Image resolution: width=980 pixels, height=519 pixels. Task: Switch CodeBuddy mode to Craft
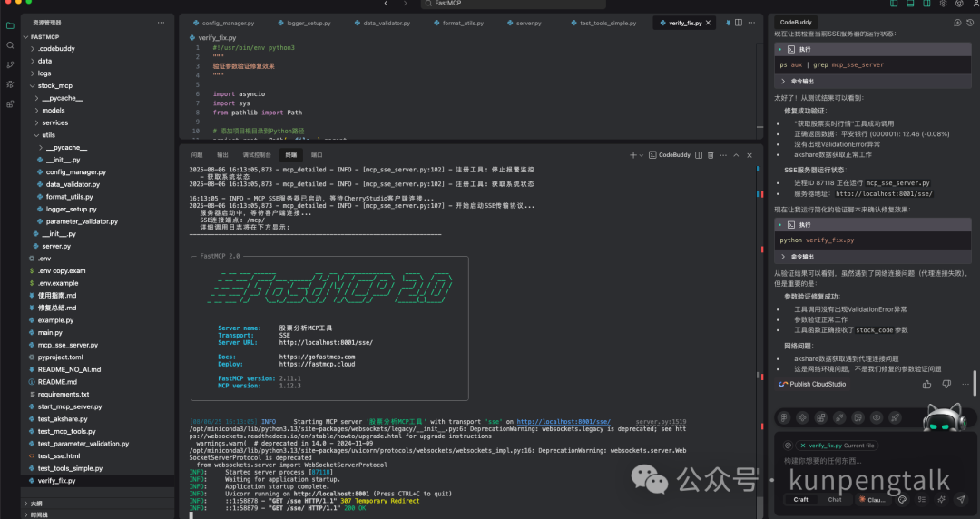coord(800,500)
